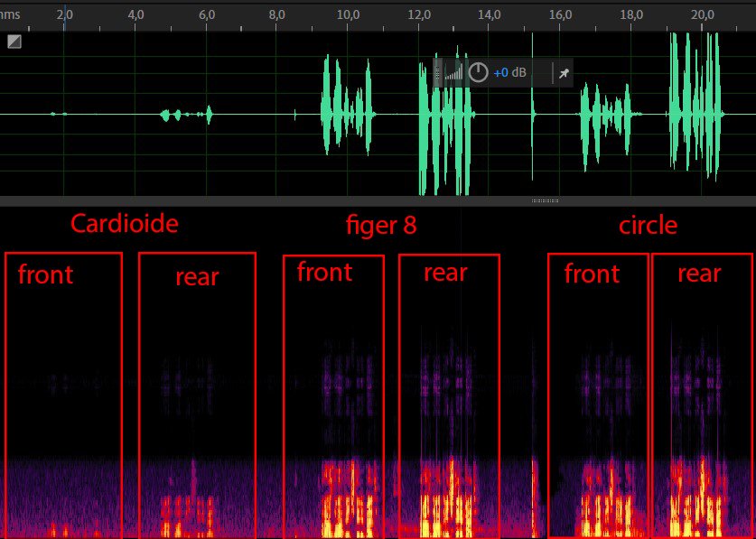Screen dimensions: 756x539
Task: Click the 12,0 mark on the timeline ruler
Action: tap(419, 14)
